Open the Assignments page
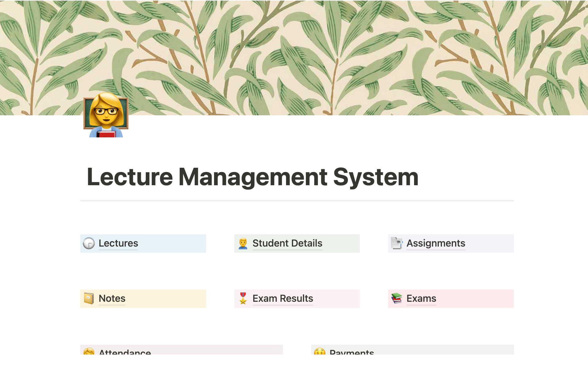The image size is (588, 368). tap(435, 243)
